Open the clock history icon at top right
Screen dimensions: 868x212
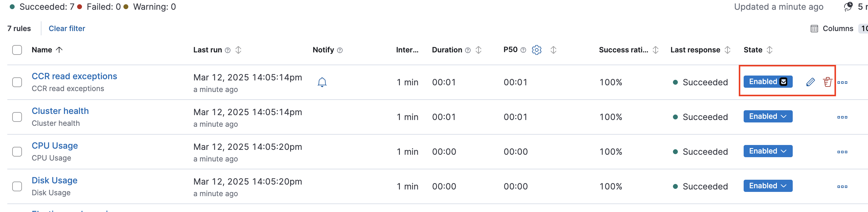848,6
